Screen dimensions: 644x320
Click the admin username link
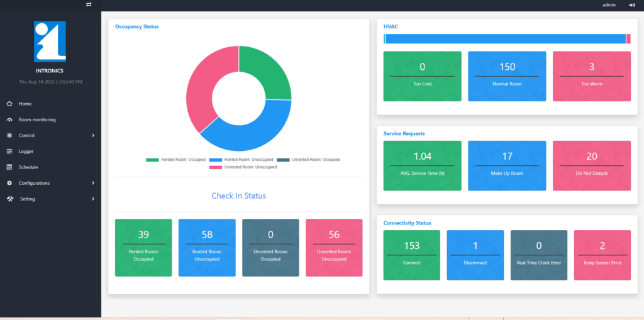tap(609, 5)
